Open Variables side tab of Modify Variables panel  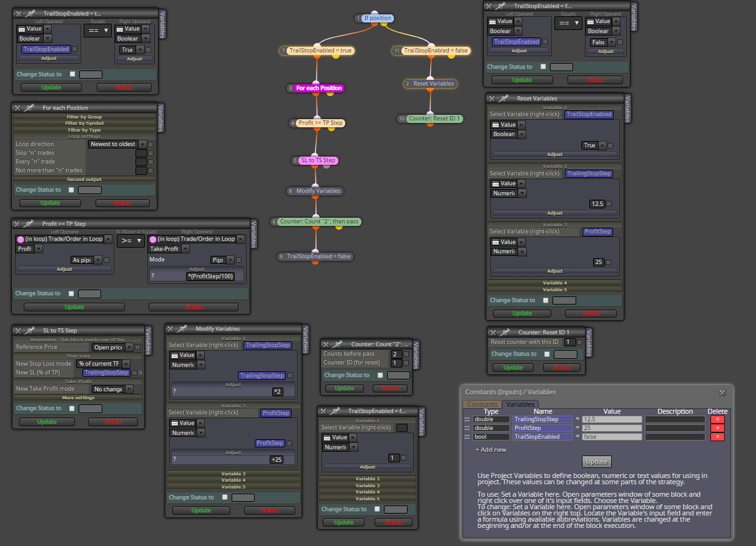point(305,339)
